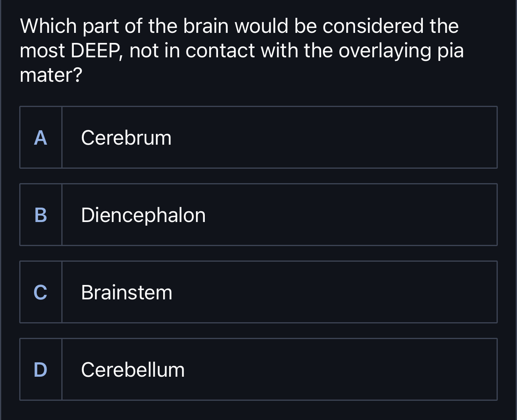Select answer D, Cerebellum
The height and width of the screenshot is (420, 517).
point(258,369)
